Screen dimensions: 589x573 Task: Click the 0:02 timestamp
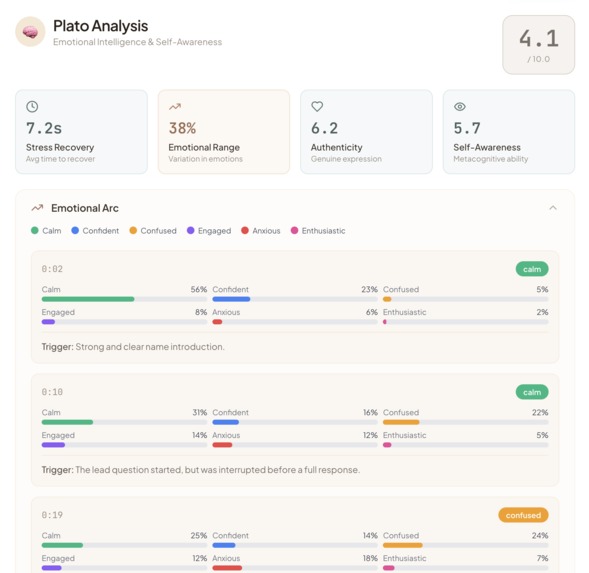52,269
